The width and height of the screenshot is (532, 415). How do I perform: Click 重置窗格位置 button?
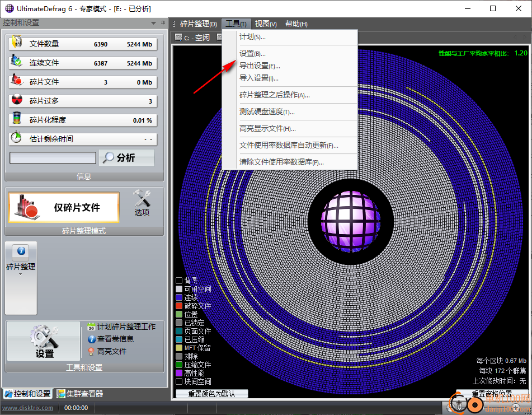[492, 394]
